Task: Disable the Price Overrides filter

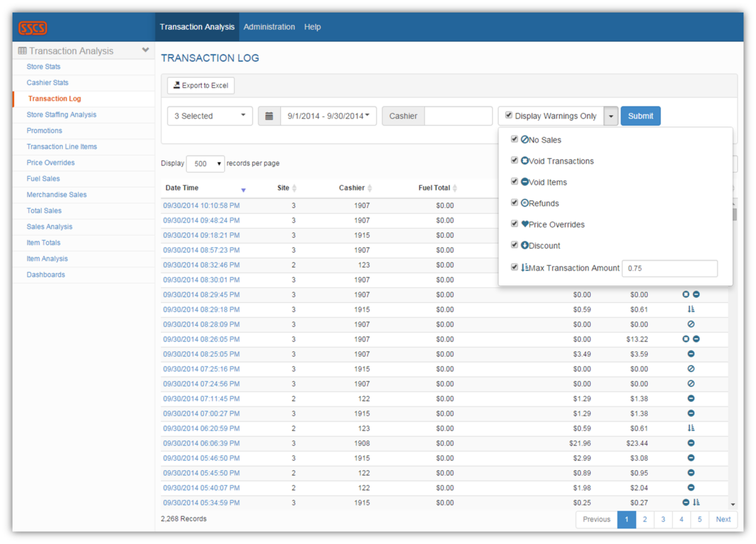Action: pyautogui.click(x=514, y=224)
